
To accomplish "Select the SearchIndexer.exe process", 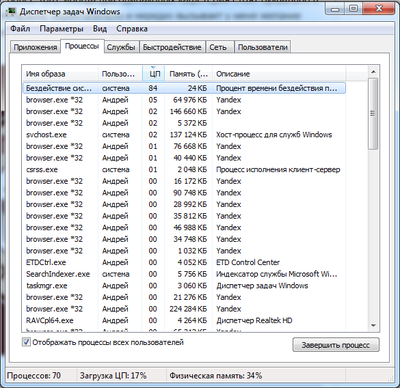I will pyautogui.click(x=184, y=274).
